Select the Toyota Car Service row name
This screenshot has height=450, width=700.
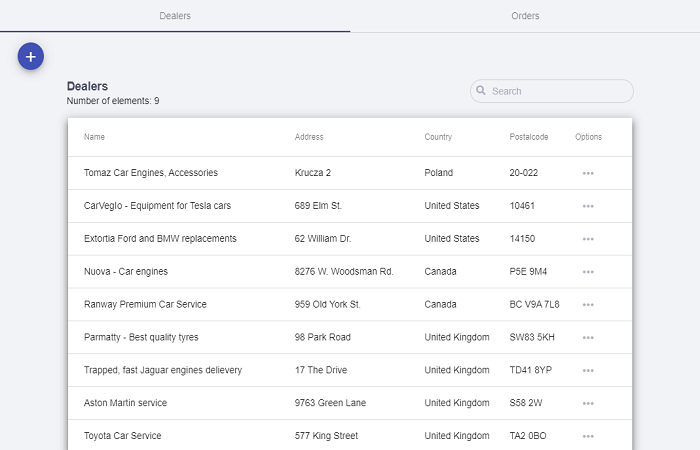(x=122, y=436)
